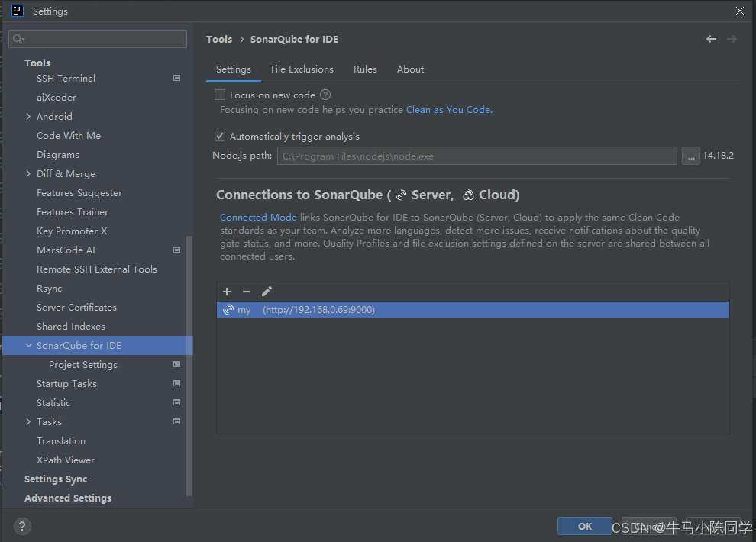This screenshot has height=542, width=756.
Task: Select Statistic settings
Action: (x=53, y=403)
